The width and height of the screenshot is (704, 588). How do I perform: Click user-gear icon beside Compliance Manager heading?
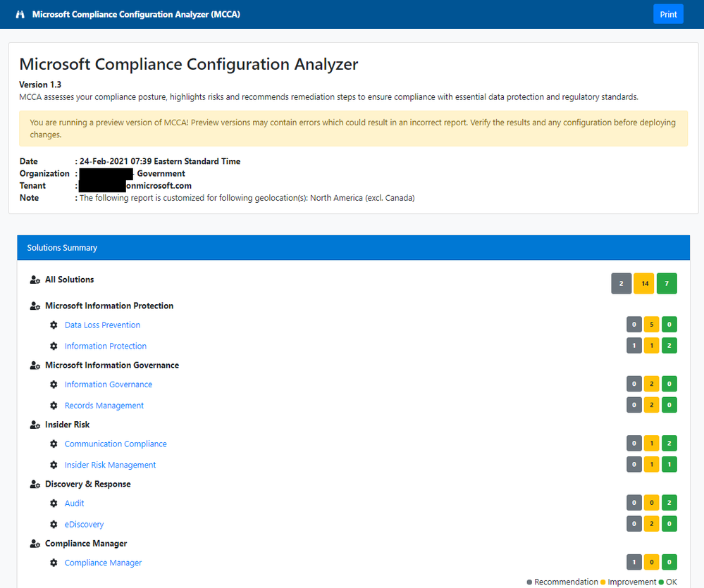[x=35, y=544]
